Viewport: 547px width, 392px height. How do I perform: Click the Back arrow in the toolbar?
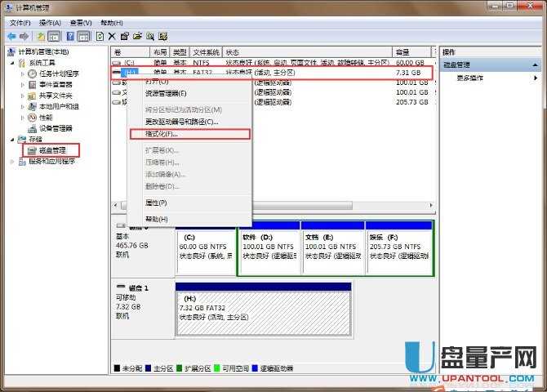click(x=11, y=36)
